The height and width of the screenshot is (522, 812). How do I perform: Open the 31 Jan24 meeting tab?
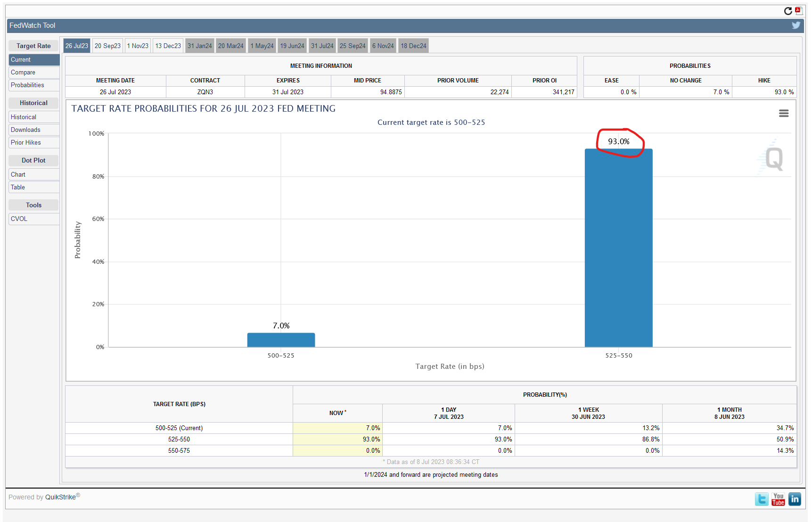(x=200, y=46)
